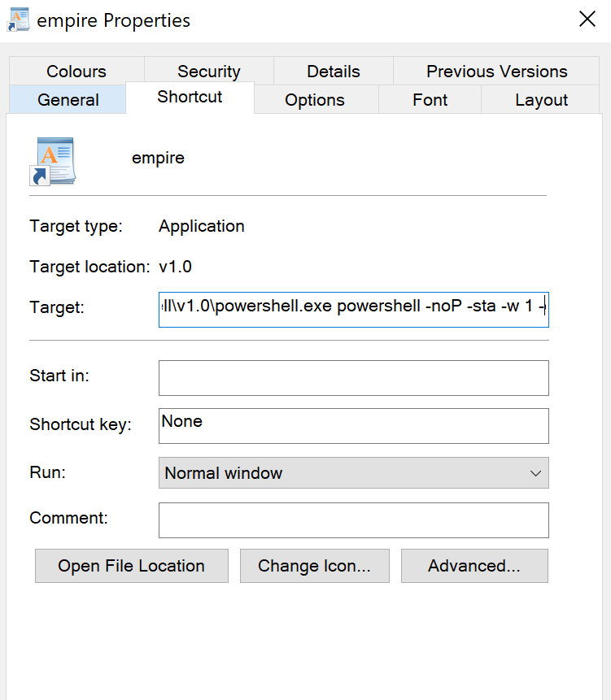Click the Comment input field
The image size is (611, 700).
(353, 520)
